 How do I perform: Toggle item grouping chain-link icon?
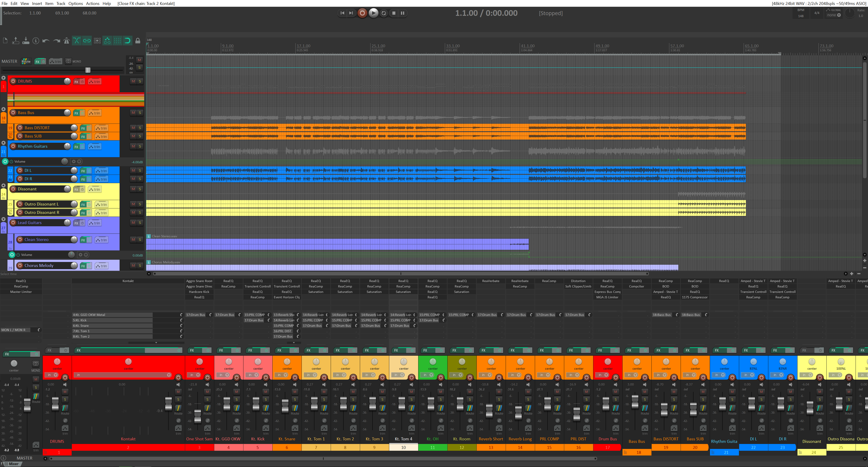pos(87,41)
